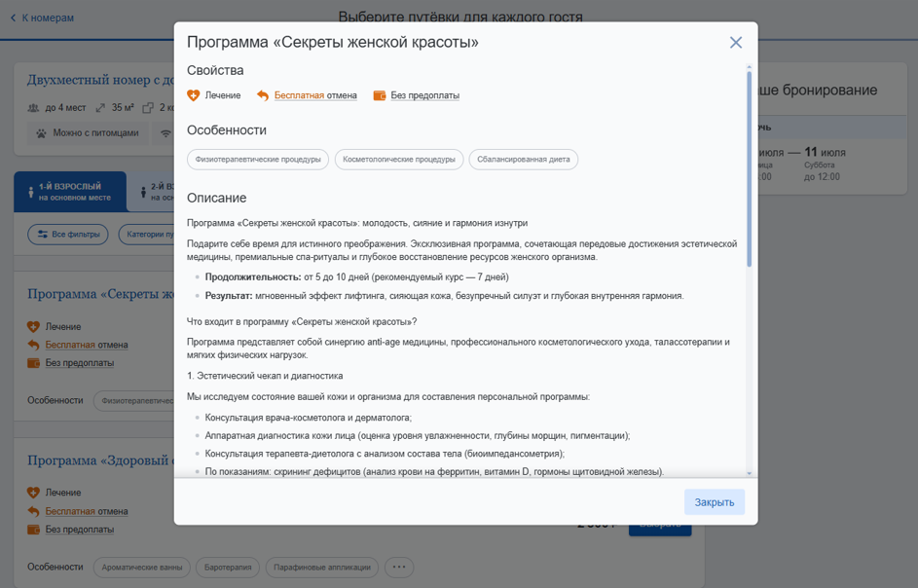Open Все фильтры button
This screenshot has width=918, height=588.
pos(68,235)
